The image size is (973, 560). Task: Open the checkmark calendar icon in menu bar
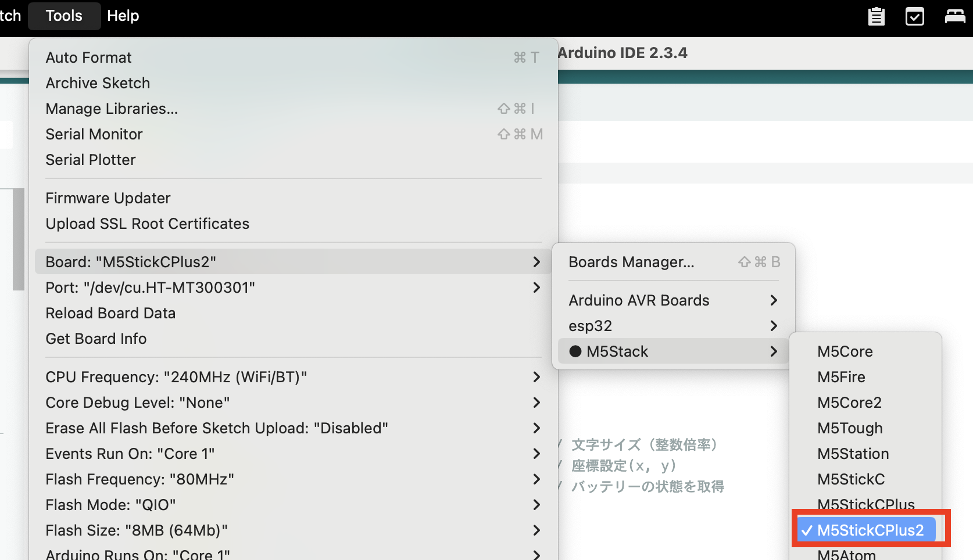tap(914, 16)
